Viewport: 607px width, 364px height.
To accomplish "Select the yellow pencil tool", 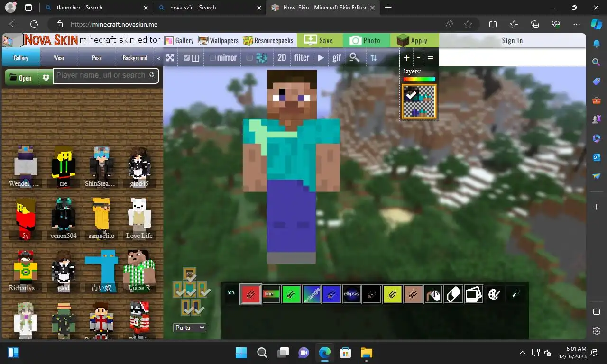I will coord(392,294).
